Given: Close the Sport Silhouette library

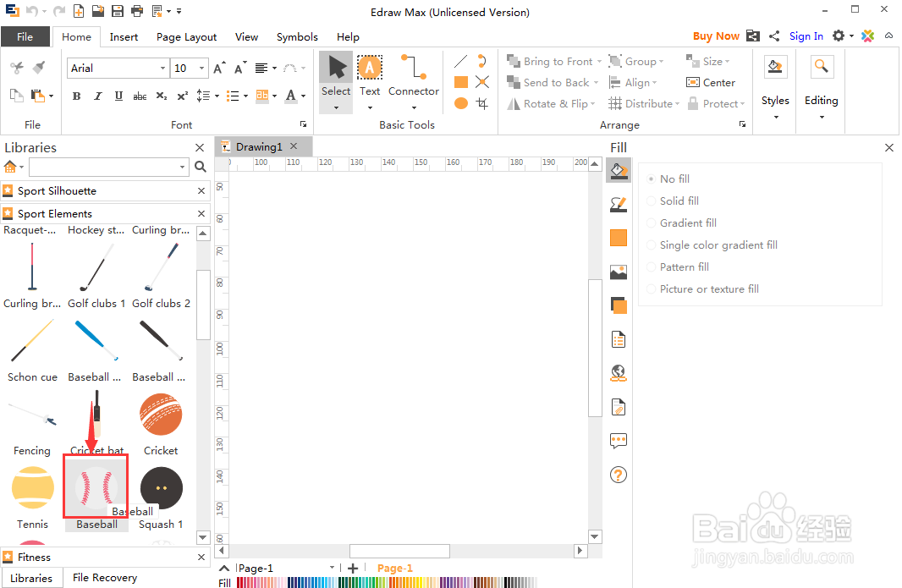Looking at the screenshot, I should [201, 191].
